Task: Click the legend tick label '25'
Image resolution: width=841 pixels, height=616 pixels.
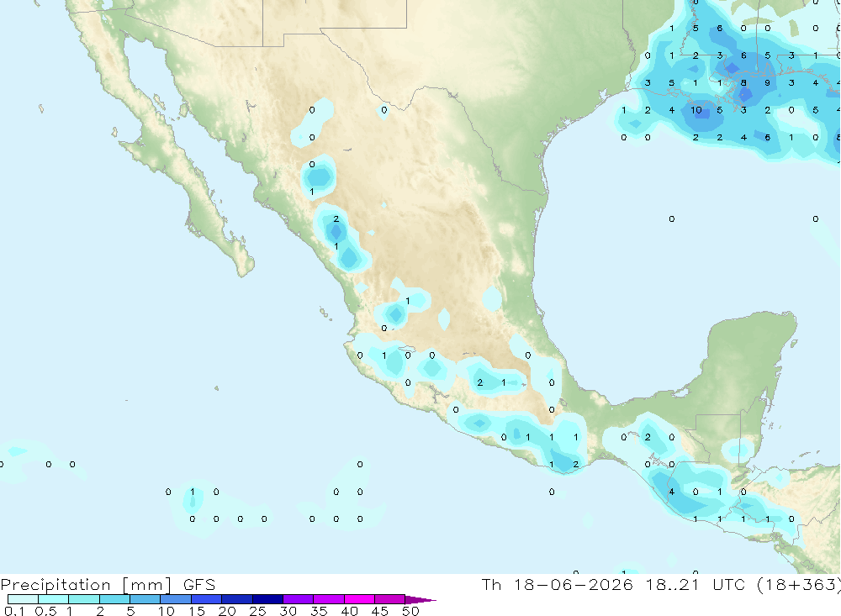Action: click(x=258, y=611)
